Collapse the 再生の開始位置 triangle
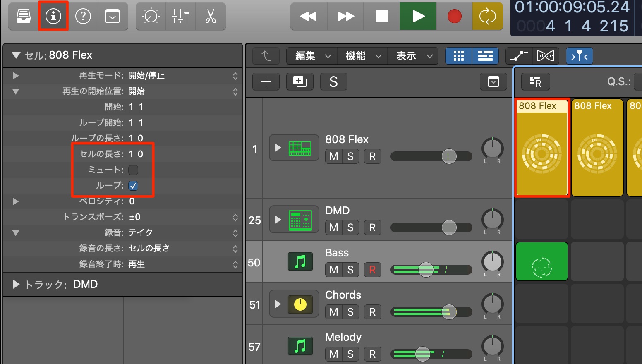Image resolution: width=642 pixels, height=364 pixels. 16,91
